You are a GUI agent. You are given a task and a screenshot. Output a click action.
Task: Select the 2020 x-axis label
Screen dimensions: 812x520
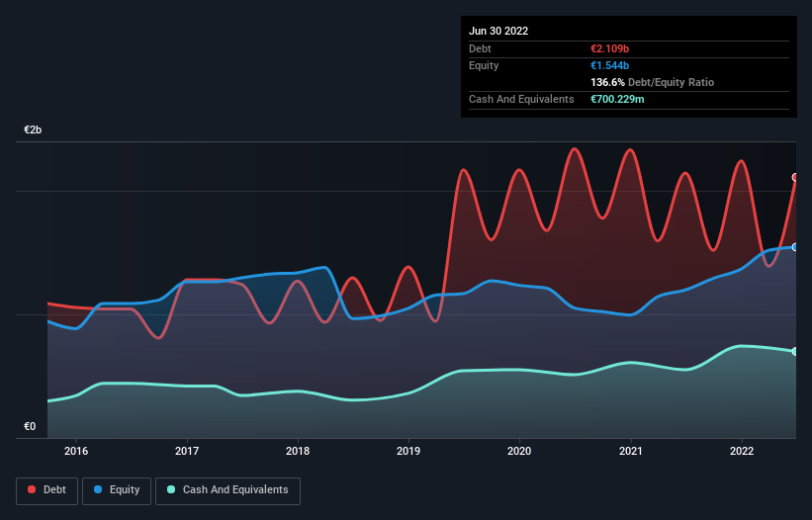519,451
